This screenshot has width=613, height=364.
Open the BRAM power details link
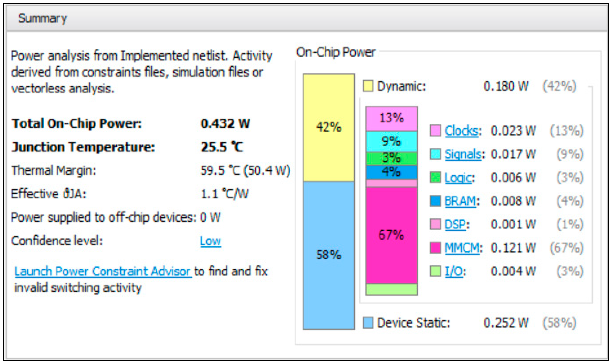tap(460, 201)
